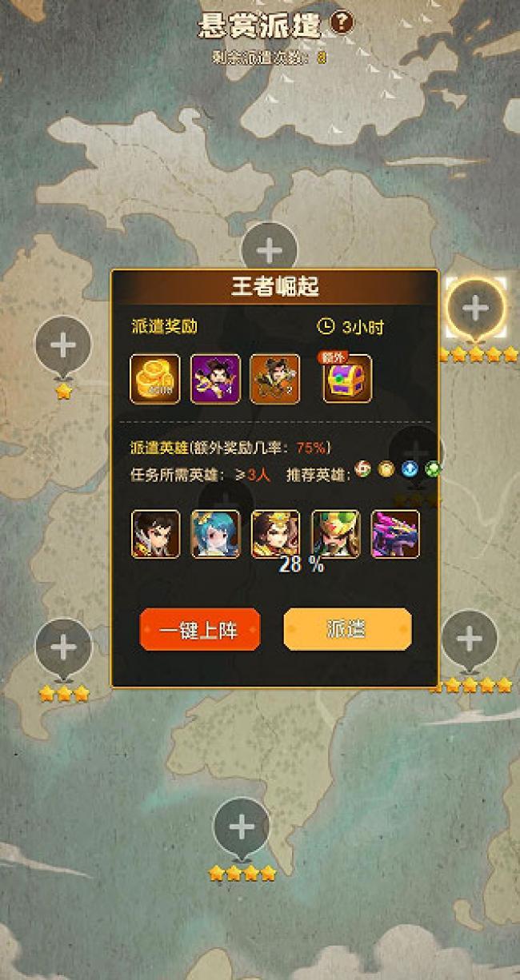Pick the green-hat bearded general hero
520x980 pixels.
[x=335, y=534]
